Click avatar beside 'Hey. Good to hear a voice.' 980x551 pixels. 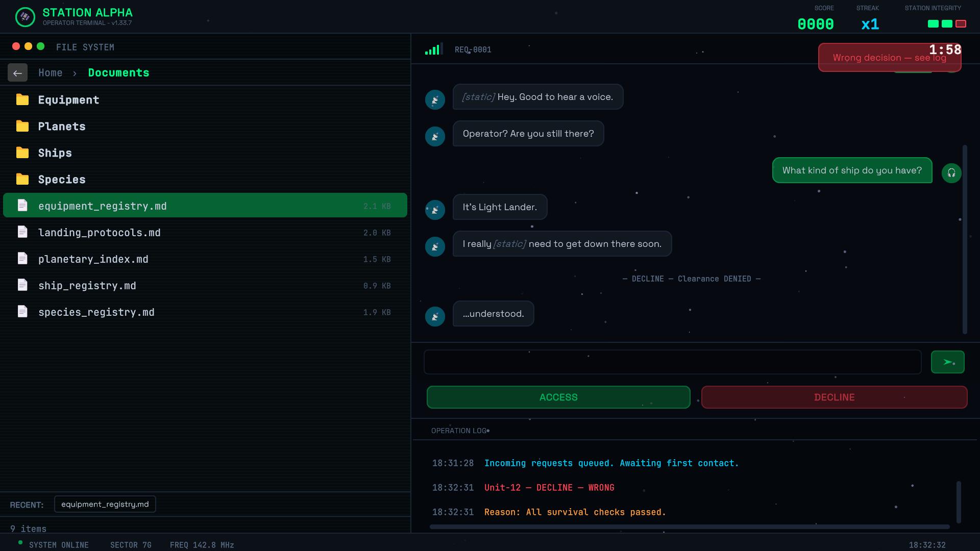point(435,99)
